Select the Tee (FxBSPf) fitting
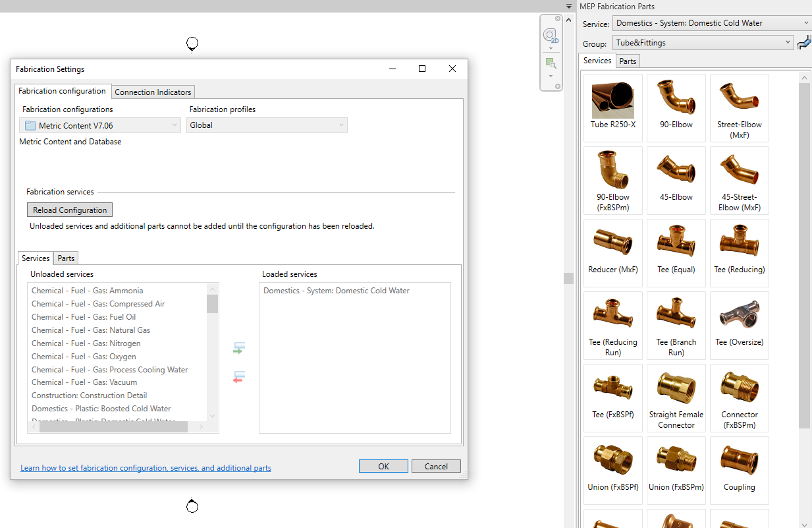The image size is (812, 528). [x=613, y=397]
